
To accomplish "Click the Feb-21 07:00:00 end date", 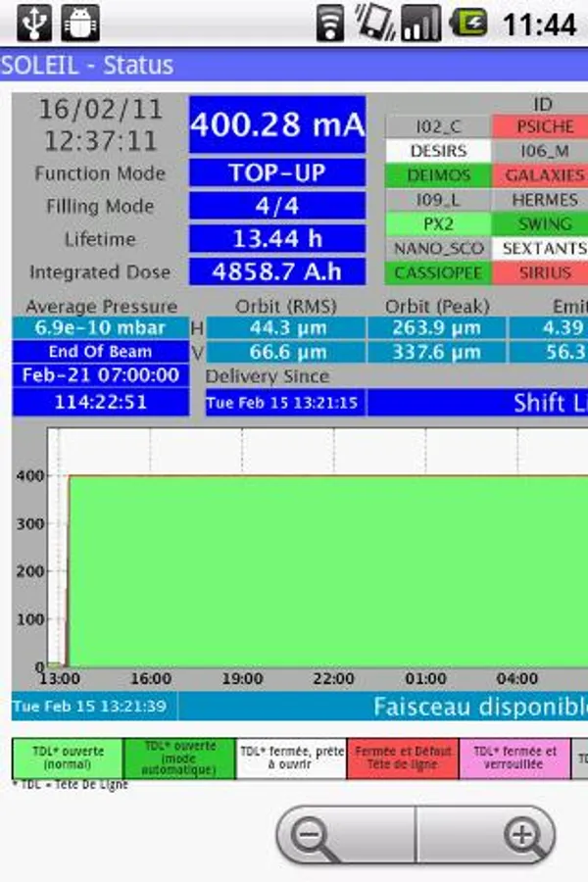I will pyautogui.click(x=100, y=375).
